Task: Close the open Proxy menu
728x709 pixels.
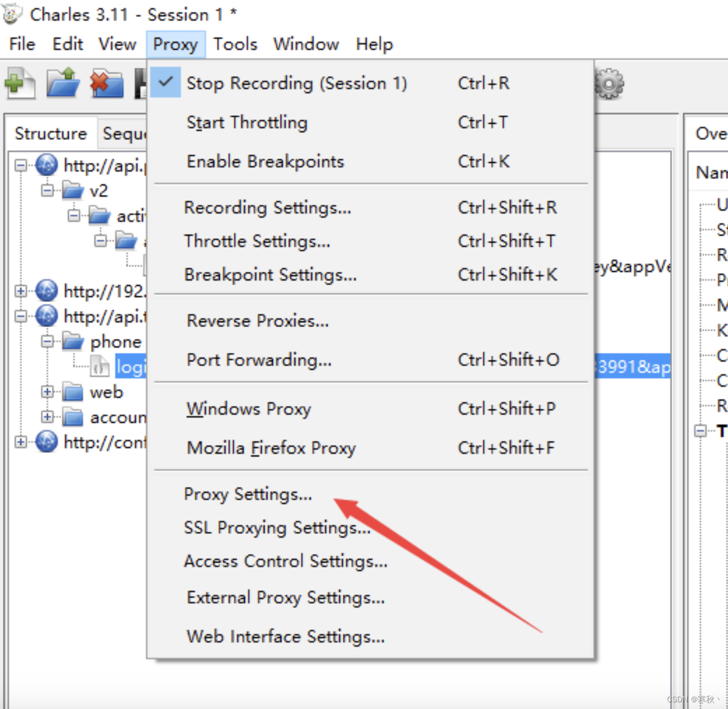Action: pyautogui.click(x=176, y=44)
